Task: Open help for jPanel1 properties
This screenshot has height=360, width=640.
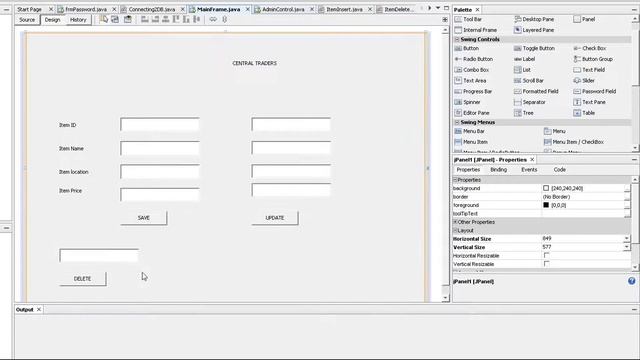Action: (631, 281)
